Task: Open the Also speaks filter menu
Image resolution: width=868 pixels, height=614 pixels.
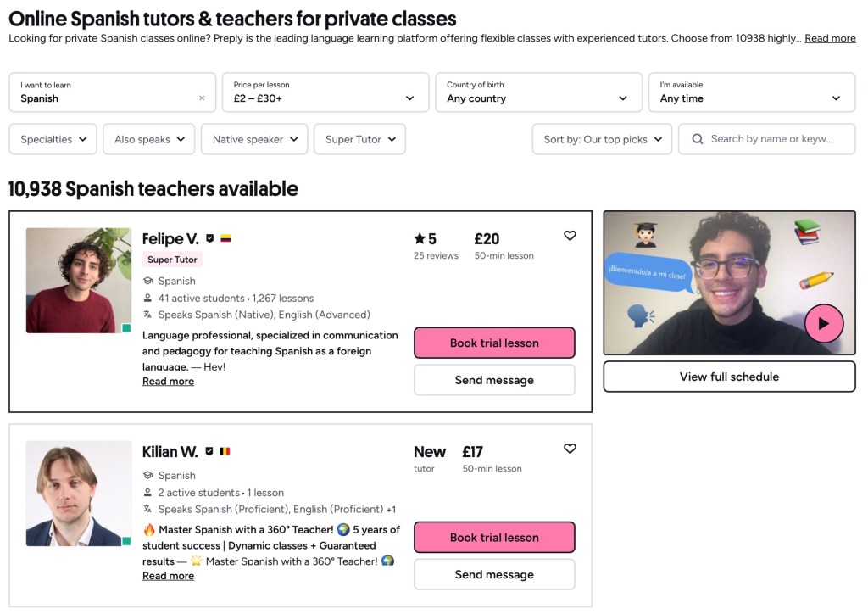Action: coord(149,139)
